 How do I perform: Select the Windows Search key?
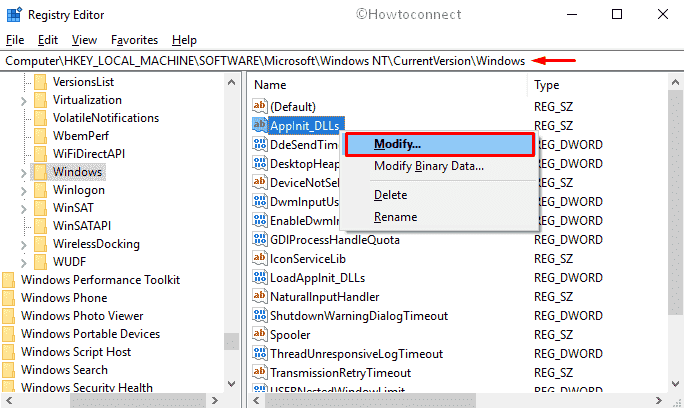tap(64, 370)
